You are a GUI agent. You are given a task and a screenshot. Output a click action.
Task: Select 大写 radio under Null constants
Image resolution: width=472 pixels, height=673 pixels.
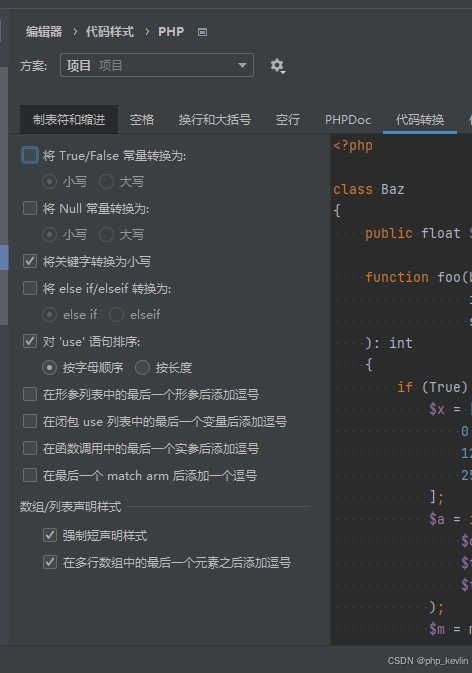click(106, 234)
